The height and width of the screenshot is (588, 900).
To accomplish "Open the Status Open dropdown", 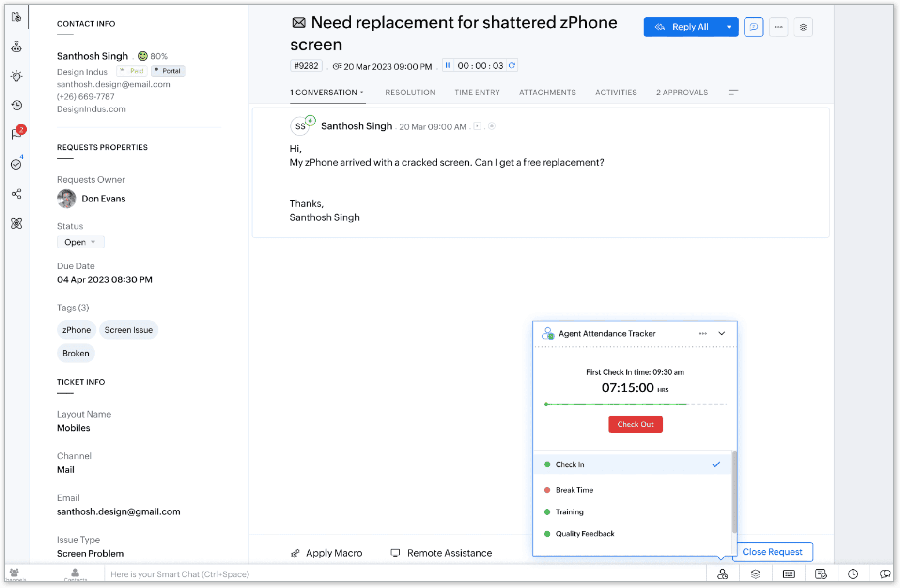I will (x=80, y=242).
